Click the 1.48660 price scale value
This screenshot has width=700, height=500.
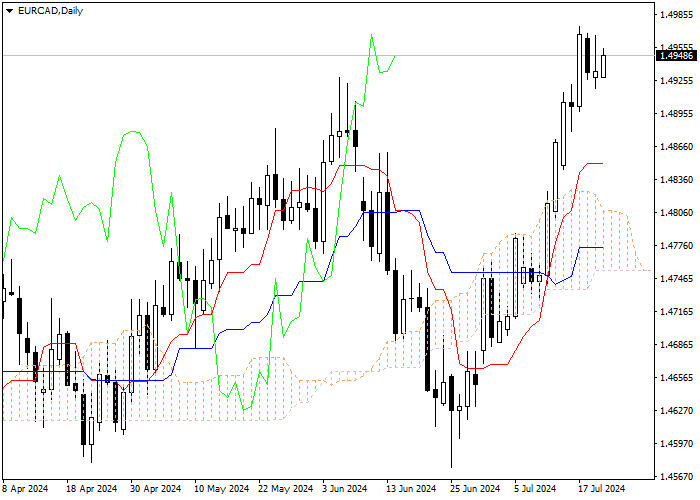click(x=676, y=147)
